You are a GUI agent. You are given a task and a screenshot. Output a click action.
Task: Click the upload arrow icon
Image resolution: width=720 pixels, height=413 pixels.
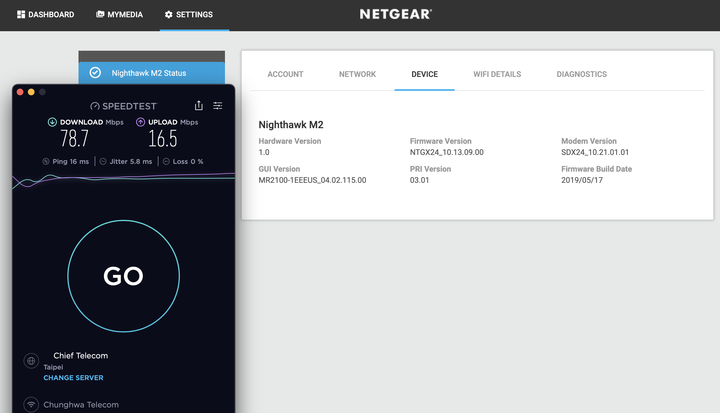[x=141, y=122]
